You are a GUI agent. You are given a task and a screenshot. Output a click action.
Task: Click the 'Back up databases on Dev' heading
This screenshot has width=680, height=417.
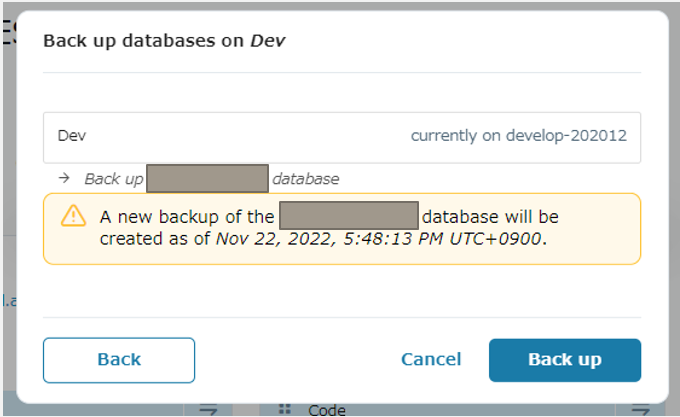click(164, 41)
